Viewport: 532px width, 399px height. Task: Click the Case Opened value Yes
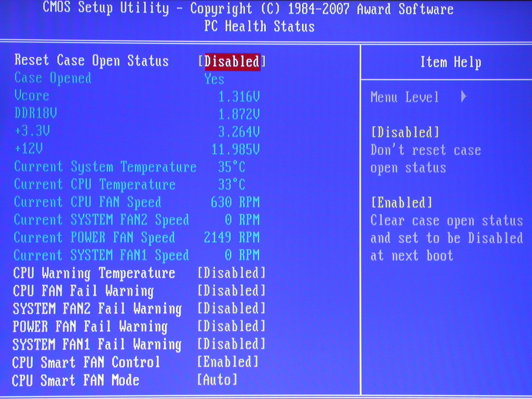click(214, 79)
